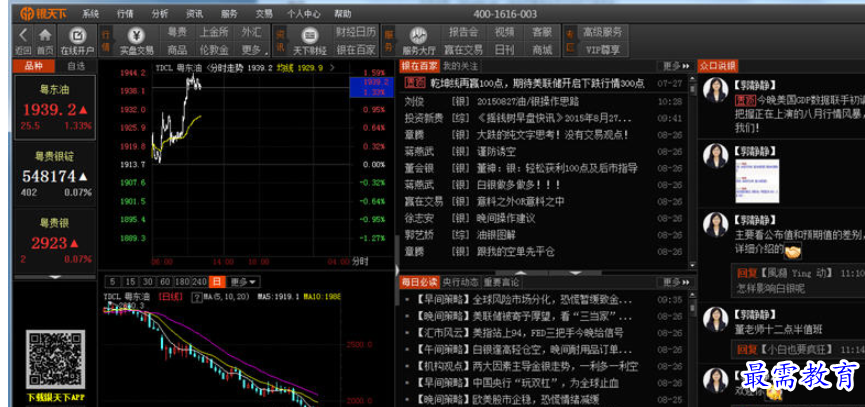Open the 在线开户 account icon

click(x=78, y=36)
